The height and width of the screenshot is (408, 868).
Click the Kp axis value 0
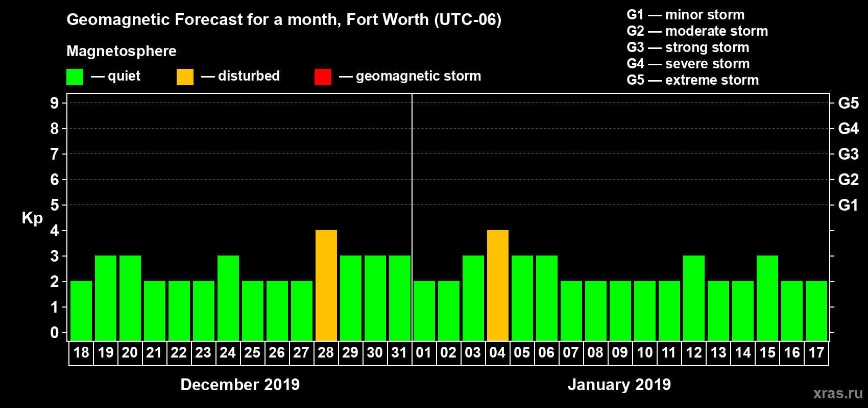54,333
